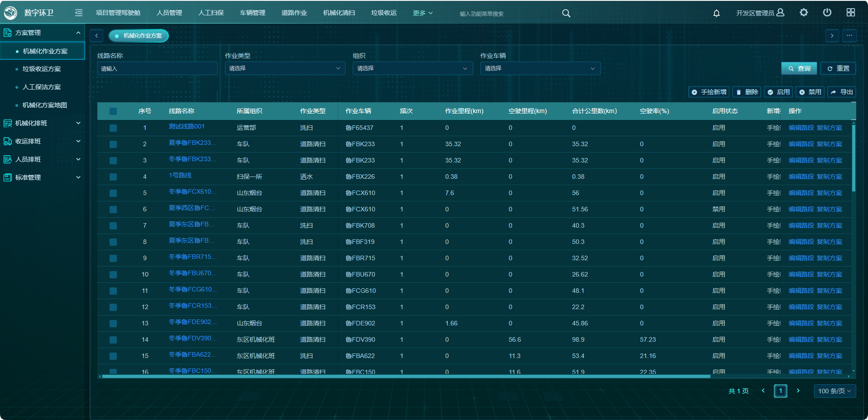Check the checkbox for row 6
Image resolution: width=868 pixels, height=420 pixels.
(x=113, y=210)
